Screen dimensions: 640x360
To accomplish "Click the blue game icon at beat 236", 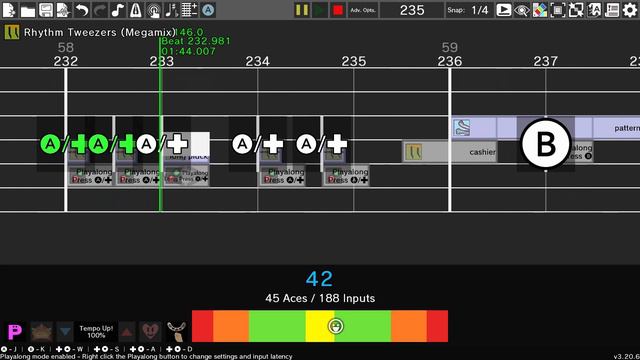I will (x=462, y=128).
